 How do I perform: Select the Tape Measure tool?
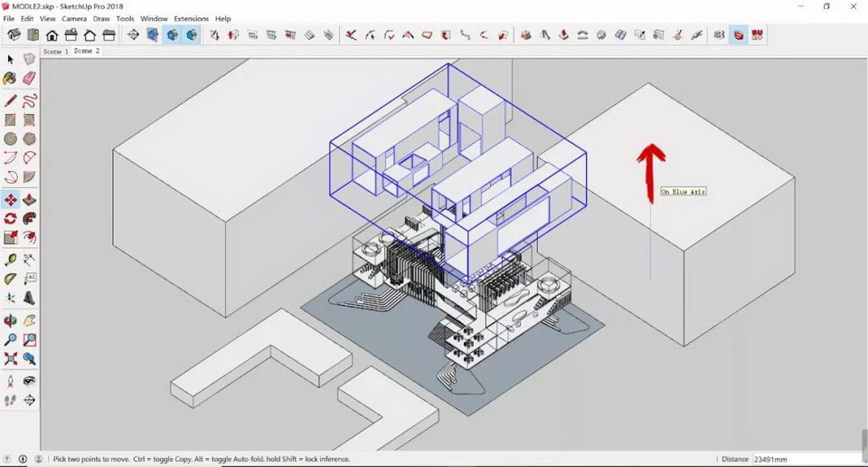(10, 260)
